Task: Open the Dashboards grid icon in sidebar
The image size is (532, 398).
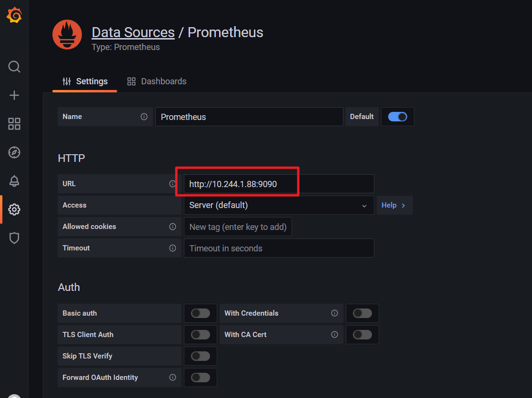Action: pos(14,124)
